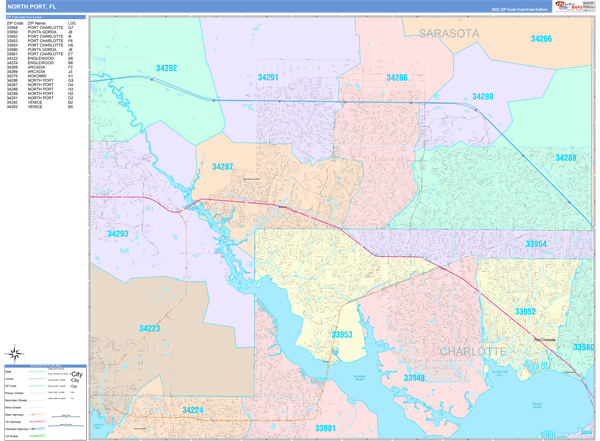Click the 33952 ZIP label on the map

pos(525,312)
